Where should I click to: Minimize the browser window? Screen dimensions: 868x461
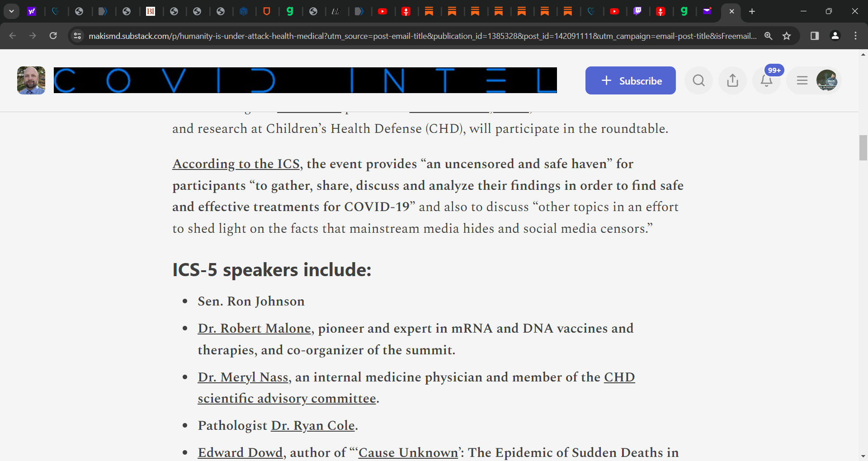[803, 11]
